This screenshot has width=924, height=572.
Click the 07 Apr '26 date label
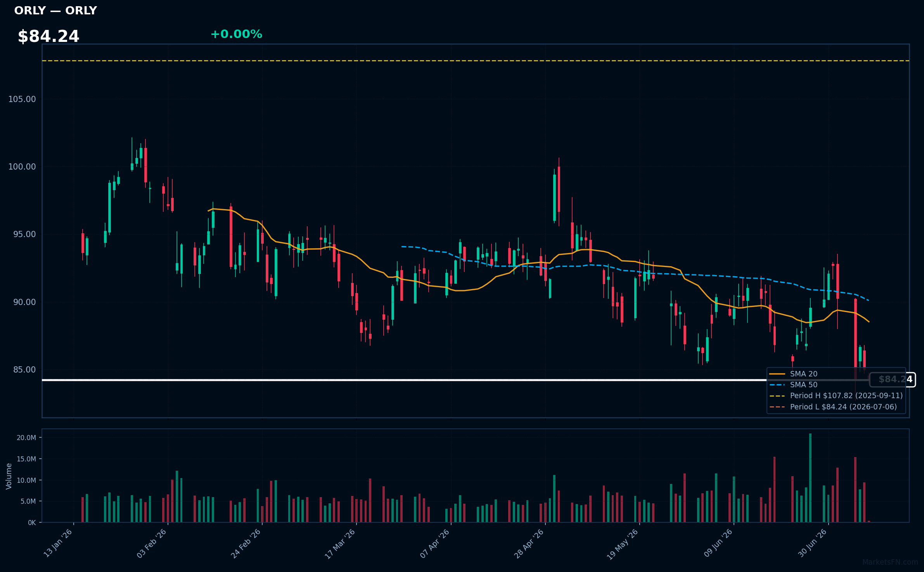[435, 543]
